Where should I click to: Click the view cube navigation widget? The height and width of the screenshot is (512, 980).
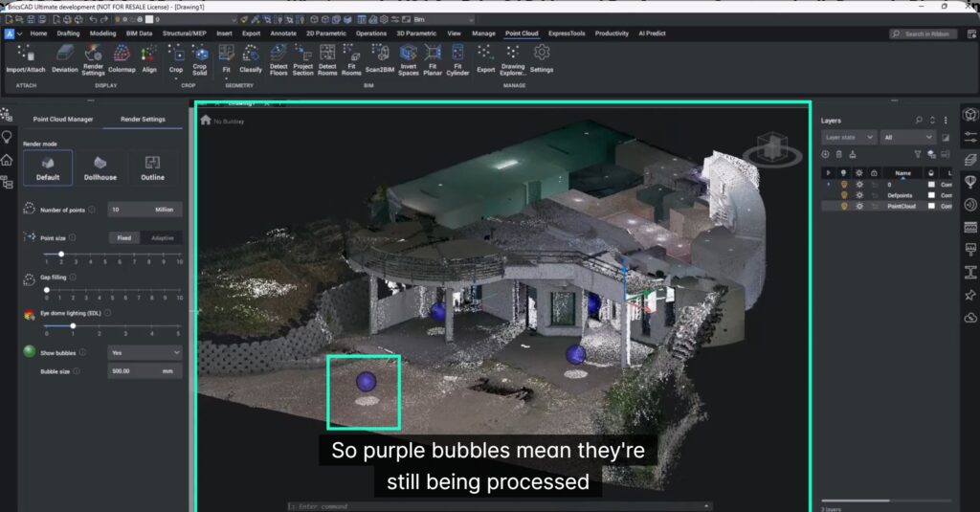click(x=772, y=148)
